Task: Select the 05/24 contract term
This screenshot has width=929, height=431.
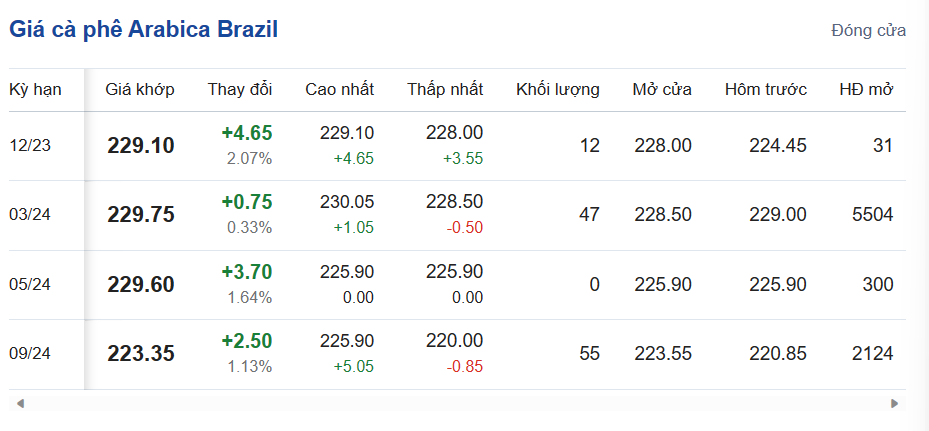Action: click(x=30, y=285)
